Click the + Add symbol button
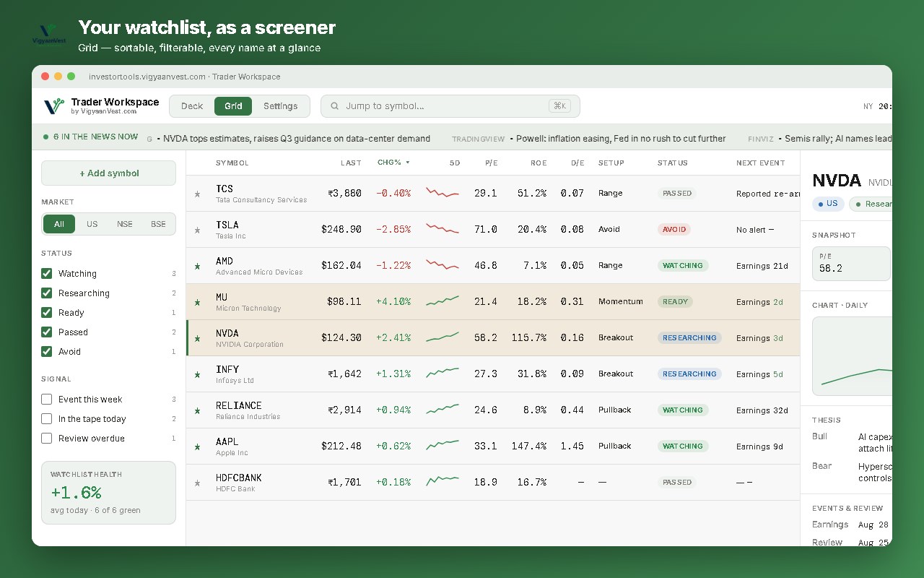Viewport: 924px width, 578px height. point(108,173)
